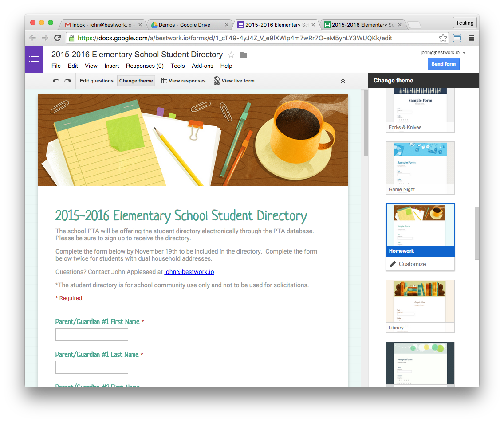Select the Homework theme thumbnail
Image resolution: width=504 pixels, height=422 pixels.
pos(420,230)
